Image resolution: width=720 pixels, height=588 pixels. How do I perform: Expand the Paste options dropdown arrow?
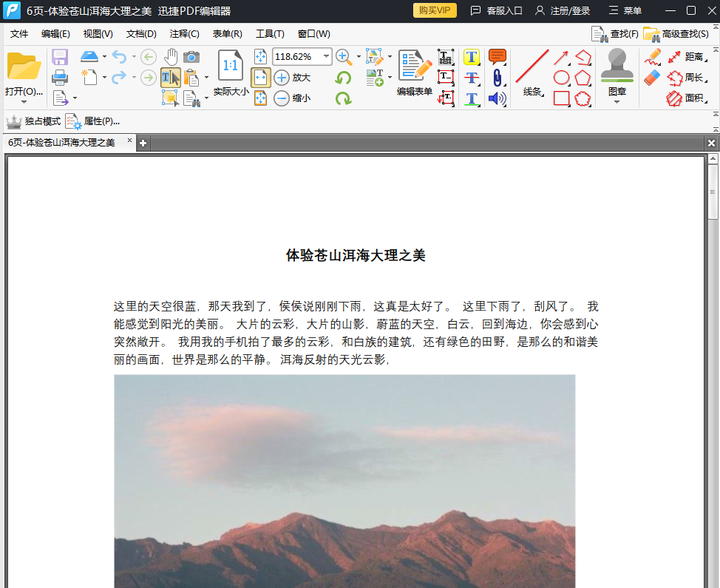tap(206, 77)
